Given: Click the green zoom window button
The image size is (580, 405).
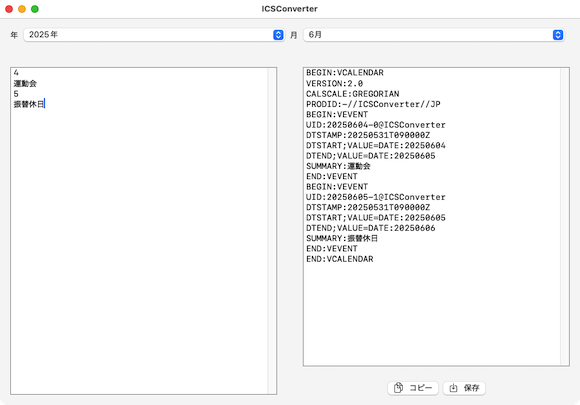Looking at the screenshot, I should point(35,9).
